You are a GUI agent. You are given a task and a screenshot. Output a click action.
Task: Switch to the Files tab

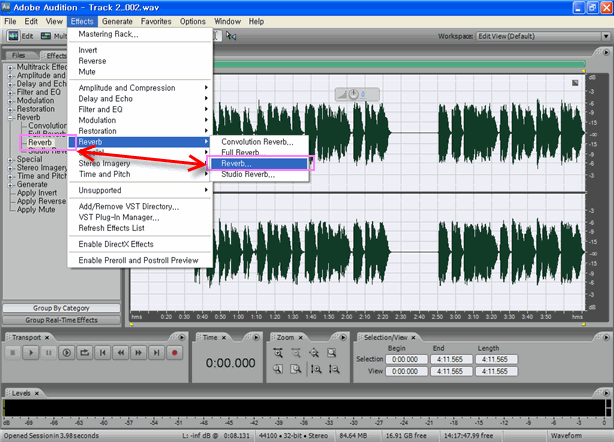click(x=18, y=55)
